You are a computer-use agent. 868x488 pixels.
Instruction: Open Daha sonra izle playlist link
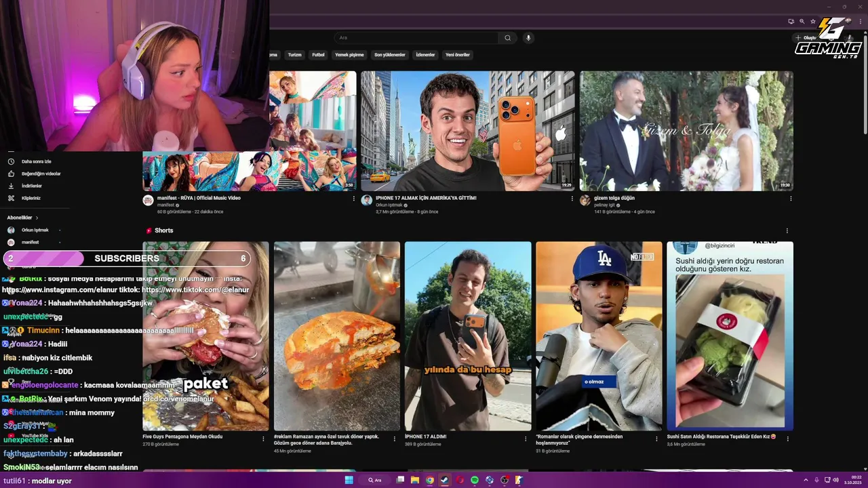37,161
